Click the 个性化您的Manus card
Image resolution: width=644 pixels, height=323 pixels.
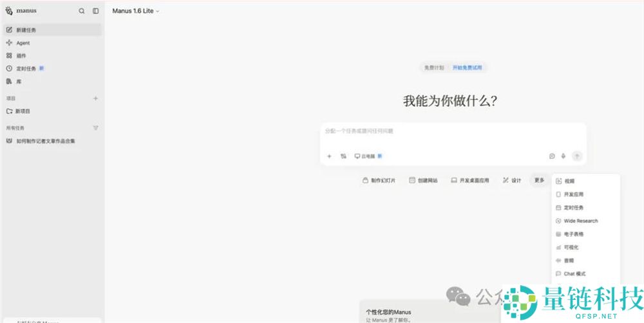pos(430,312)
